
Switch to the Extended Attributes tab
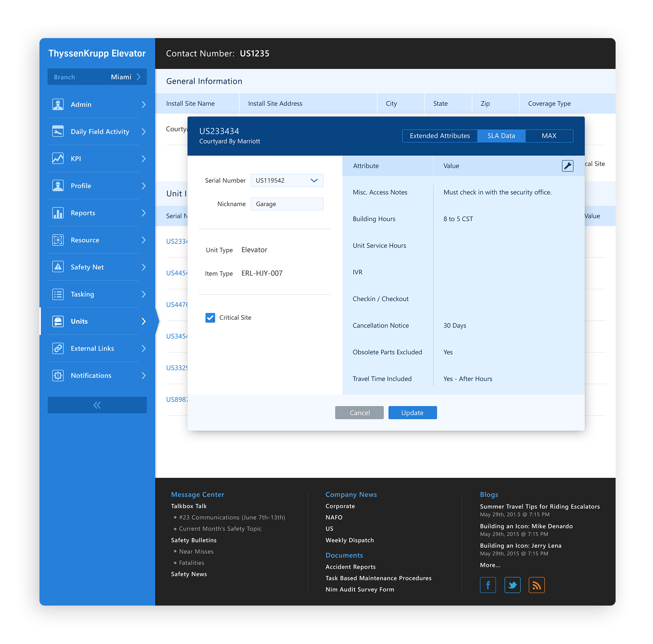[x=440, y=136]
